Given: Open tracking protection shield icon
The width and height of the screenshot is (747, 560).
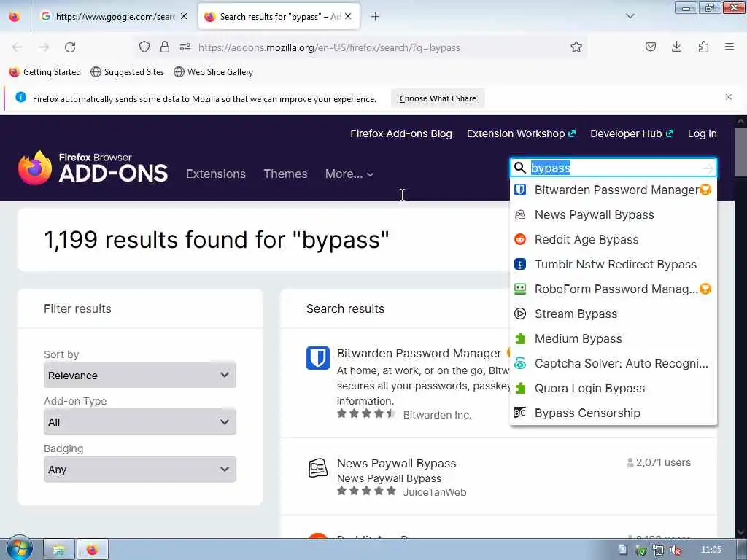Looking at the screenshot, I should 144,47.
